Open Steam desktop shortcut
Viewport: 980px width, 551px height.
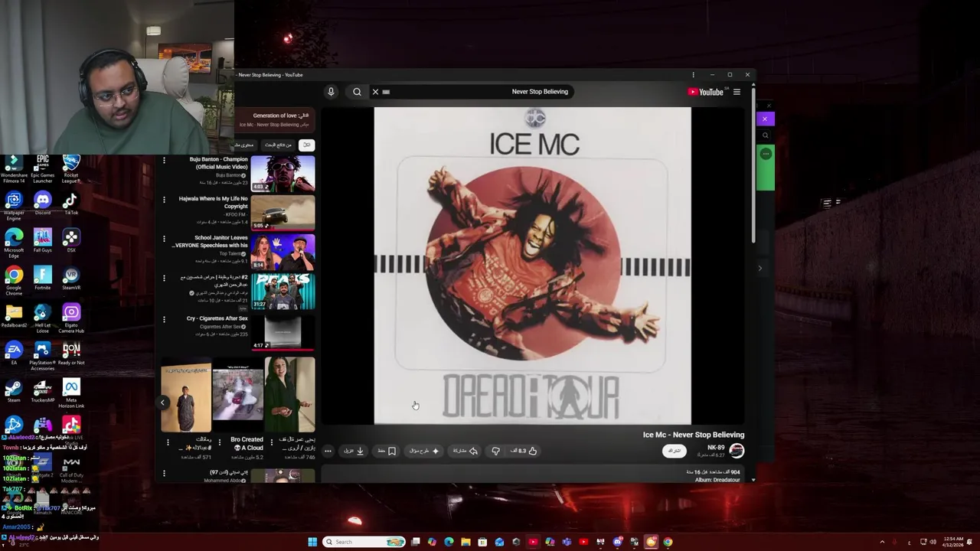tap(14, 391)
